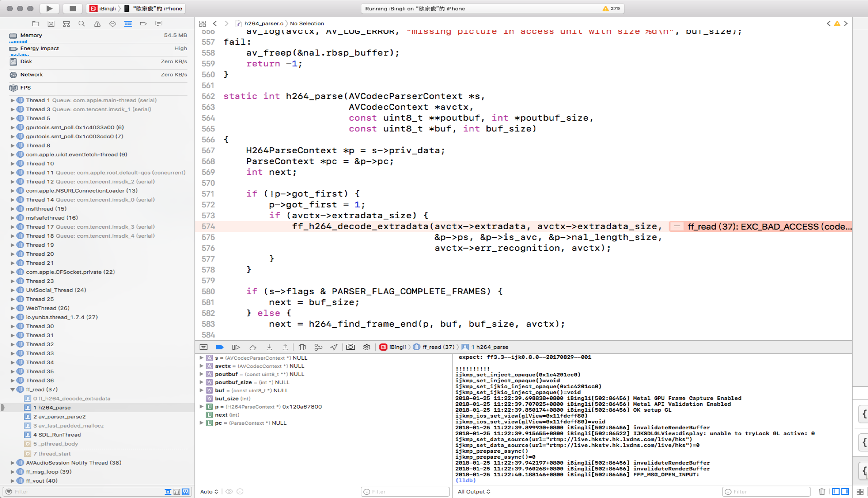Clear the console with trash icon
Viewport: 868px width, 498px height.
(822, 492)
